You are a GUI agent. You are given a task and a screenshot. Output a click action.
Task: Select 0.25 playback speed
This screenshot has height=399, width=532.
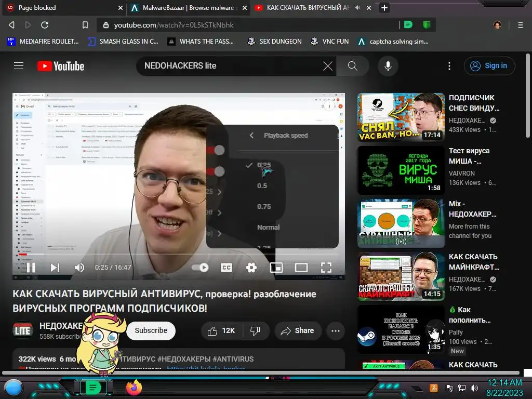click(x=263, y=165)
